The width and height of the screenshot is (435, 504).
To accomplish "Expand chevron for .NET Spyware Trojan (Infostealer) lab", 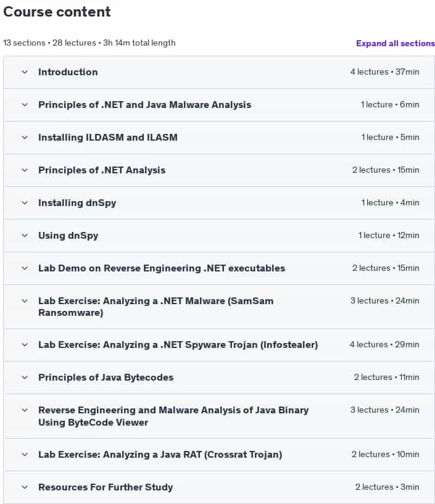I will (x=25, y=345).
